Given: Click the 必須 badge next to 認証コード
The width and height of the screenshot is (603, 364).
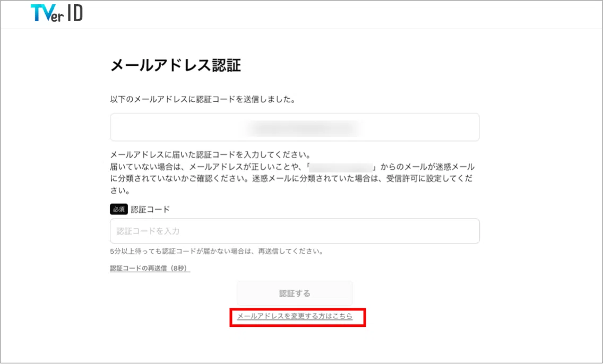Looking at the screenshot, I should pyautogui.click(x=119, y=210).
